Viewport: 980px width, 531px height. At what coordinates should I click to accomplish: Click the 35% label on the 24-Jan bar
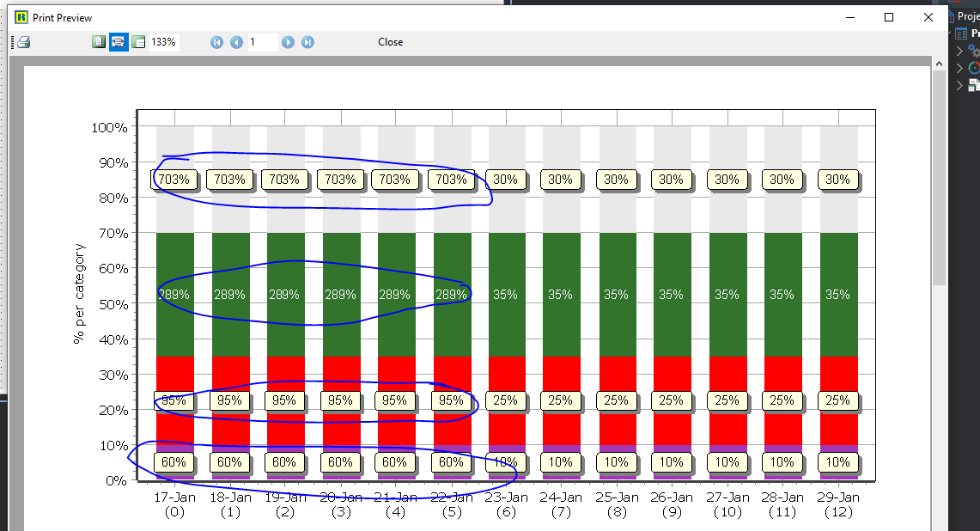(x=561, y=295)
